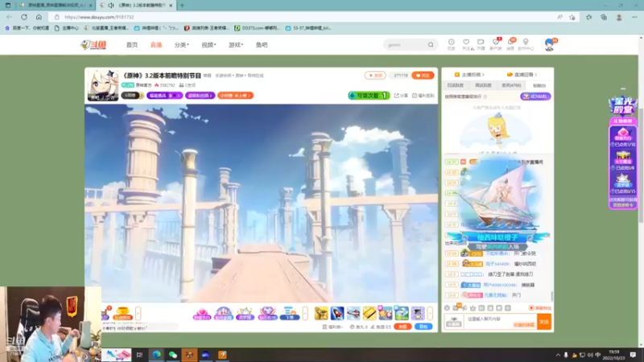
Task: Open the user avatar in Douyu header
Action: [549, 44]
